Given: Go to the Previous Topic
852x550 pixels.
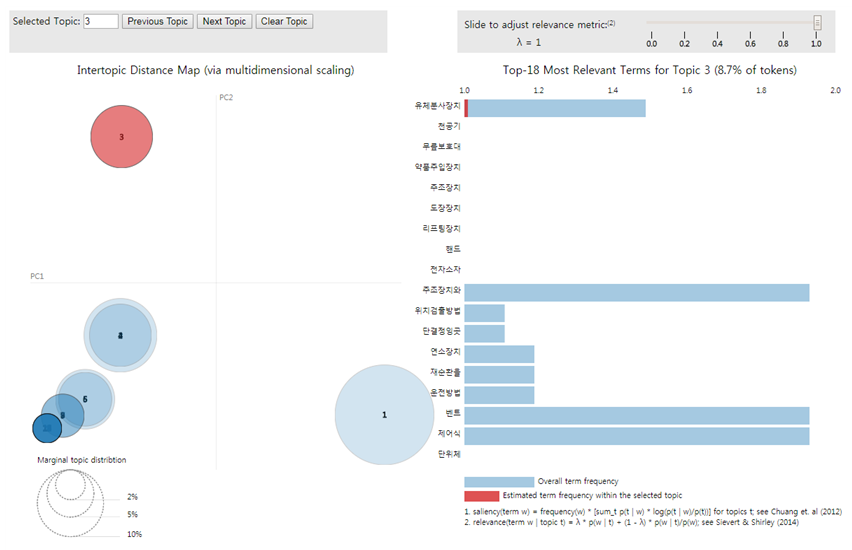Looking at the screenshot, I should point(157,21).
